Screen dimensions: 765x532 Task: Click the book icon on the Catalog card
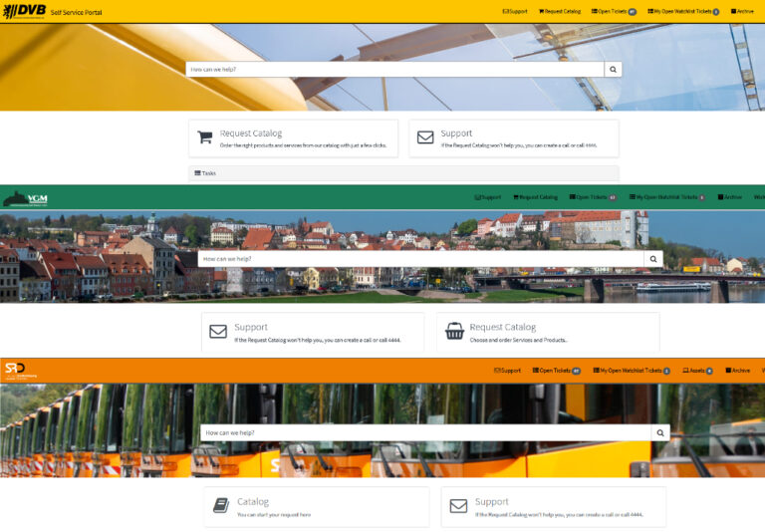click(221, 506)
